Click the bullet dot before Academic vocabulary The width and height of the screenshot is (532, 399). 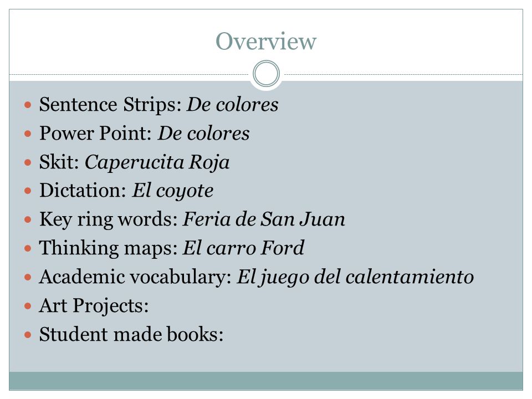point(28,278)
